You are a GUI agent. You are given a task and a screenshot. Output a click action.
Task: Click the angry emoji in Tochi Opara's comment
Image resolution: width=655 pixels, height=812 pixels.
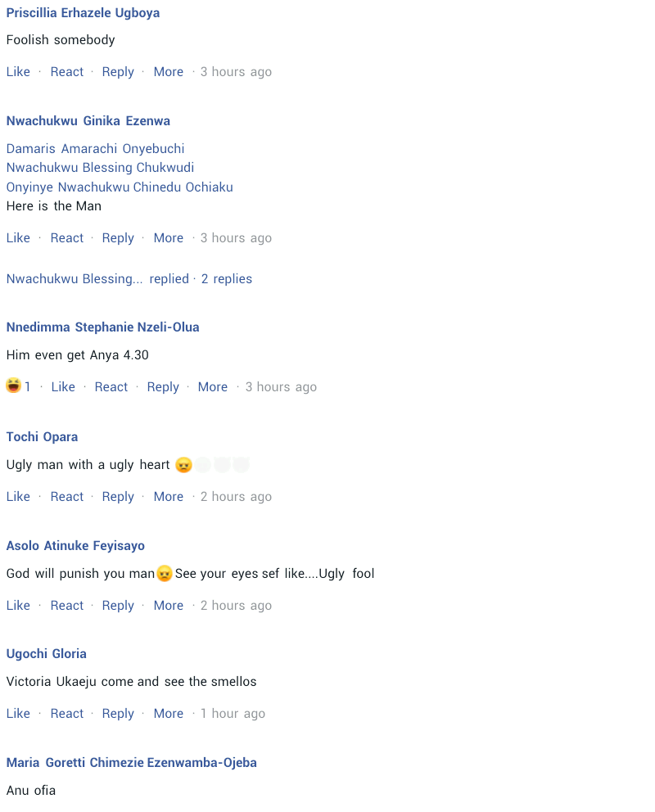coord(184,465)
